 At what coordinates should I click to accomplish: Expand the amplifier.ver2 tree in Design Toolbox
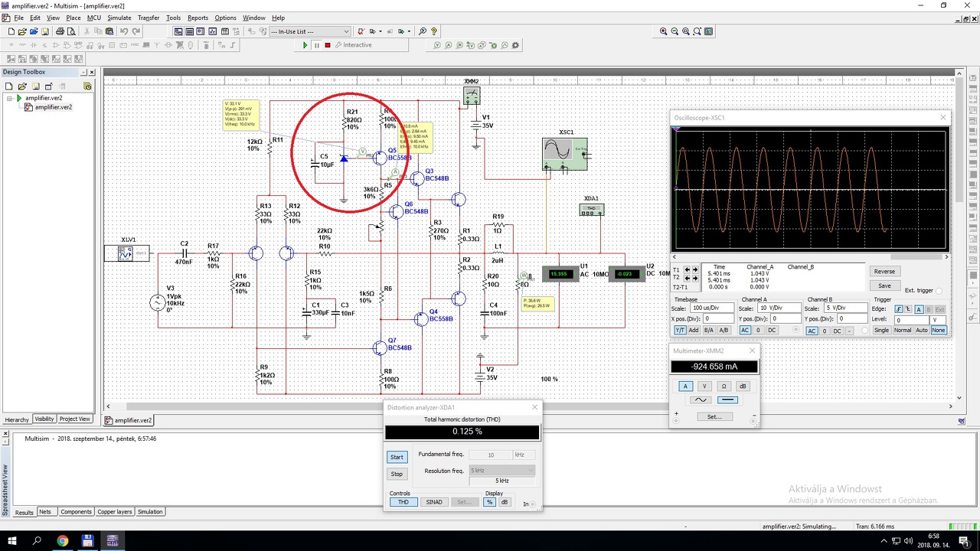click(10, 98)
